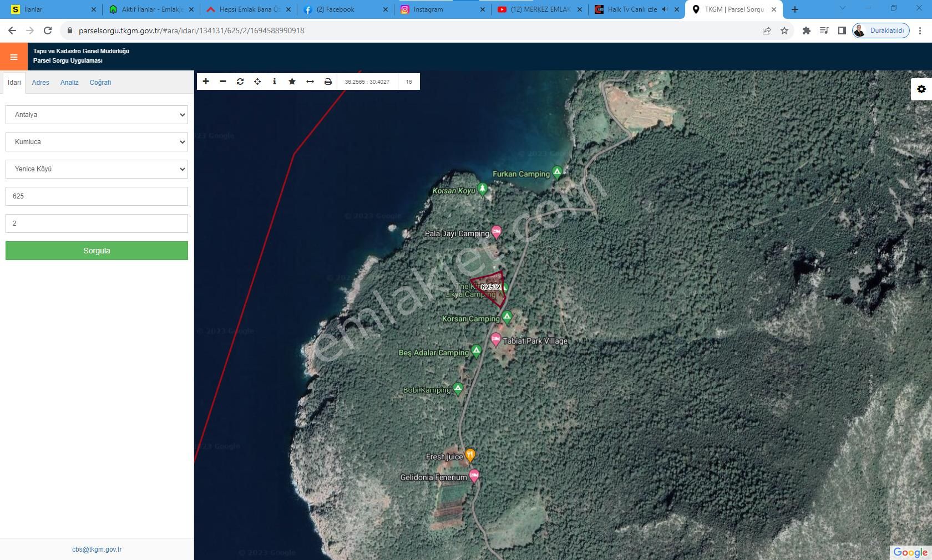Switch to the Adres tab
Image resolution: width=932 pixels, height=560 pixels.
[x=40, y=82]
